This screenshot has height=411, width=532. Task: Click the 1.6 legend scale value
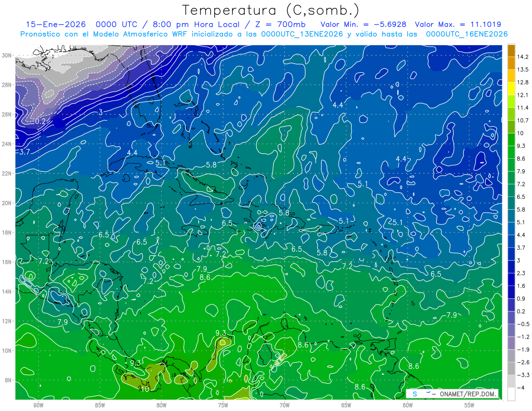(521, 286)
